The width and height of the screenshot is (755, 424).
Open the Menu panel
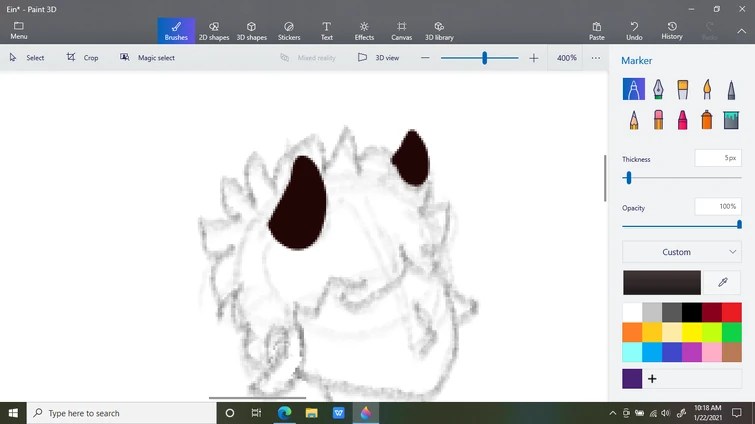18,30
